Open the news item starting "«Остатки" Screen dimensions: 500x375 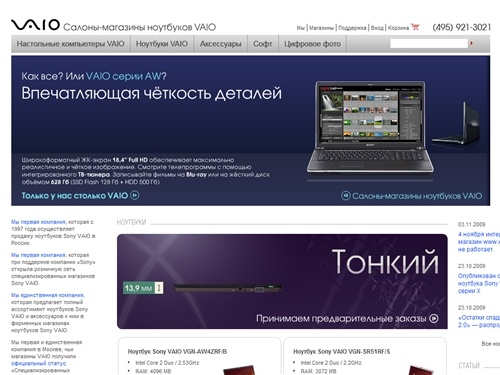tap(479, 321)
